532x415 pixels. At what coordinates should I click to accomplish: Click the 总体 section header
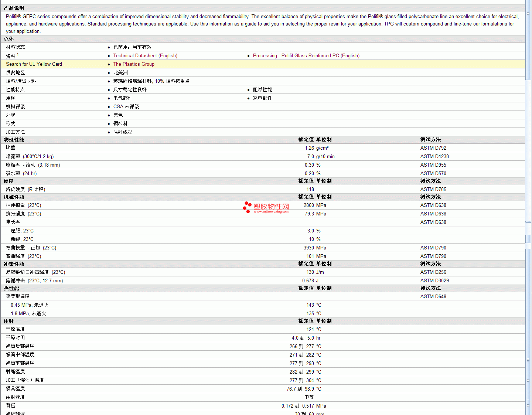tap(8, 39)
